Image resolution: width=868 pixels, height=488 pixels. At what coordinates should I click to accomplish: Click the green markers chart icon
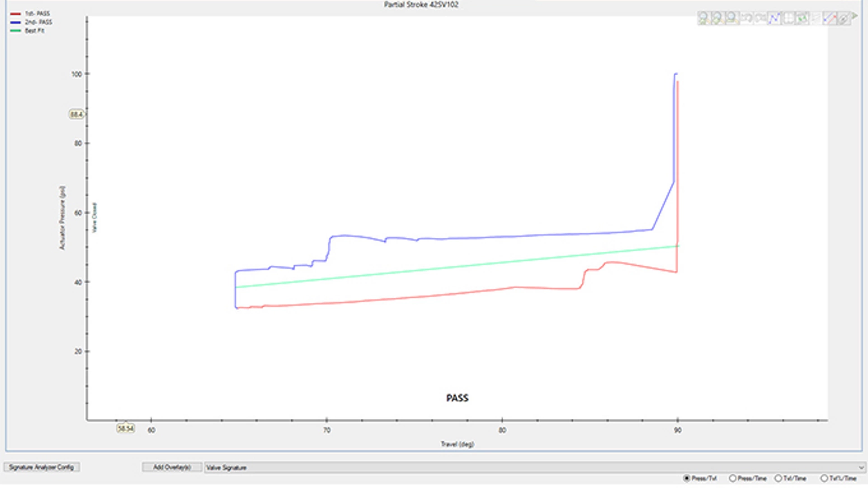[802, 18]
